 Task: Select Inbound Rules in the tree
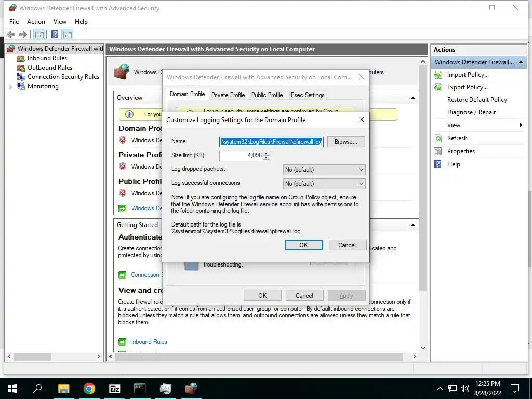click(47, 58)
